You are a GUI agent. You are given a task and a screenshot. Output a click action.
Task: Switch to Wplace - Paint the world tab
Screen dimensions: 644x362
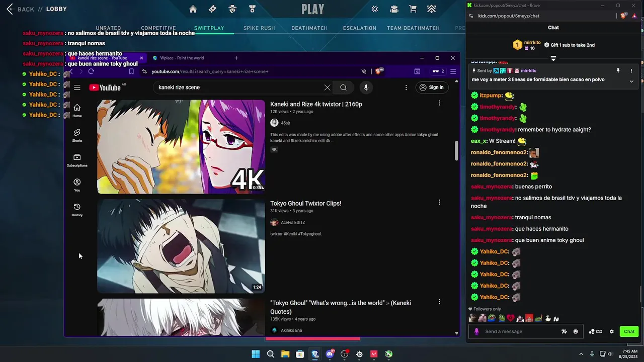coord(186,58)
